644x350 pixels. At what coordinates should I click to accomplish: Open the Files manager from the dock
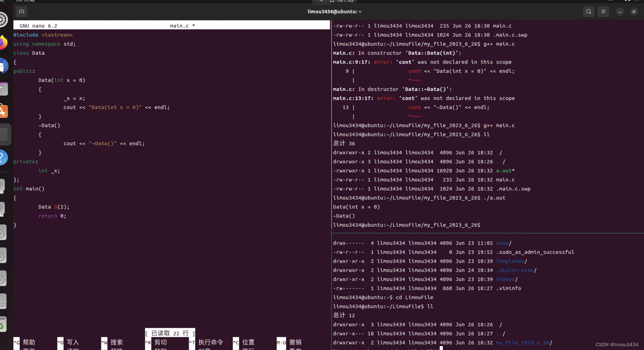tap(3, 89)
